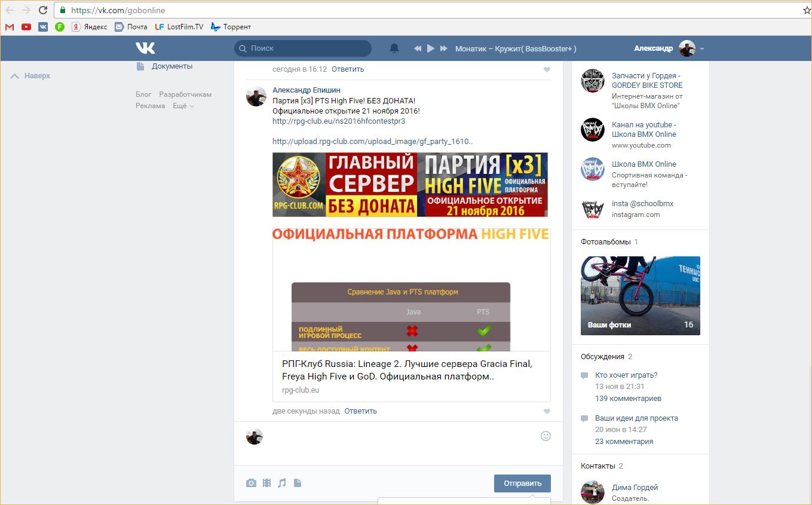Open GORDEY BIKE STORE round logo

tap(593, 81)
